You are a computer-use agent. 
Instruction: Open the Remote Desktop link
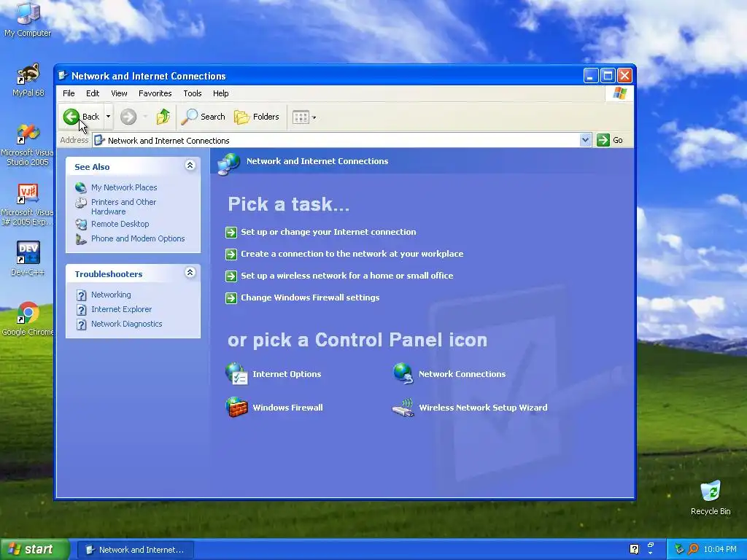pyautogui.click(x=120, y=224)
